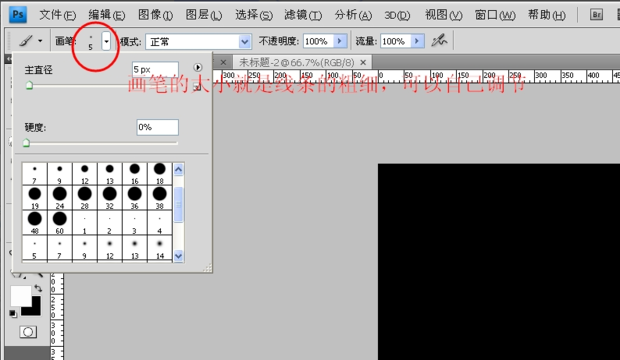Create new brush preset from this brush
This screenshot has height=360, width=620.
click(x=197, y=87)
